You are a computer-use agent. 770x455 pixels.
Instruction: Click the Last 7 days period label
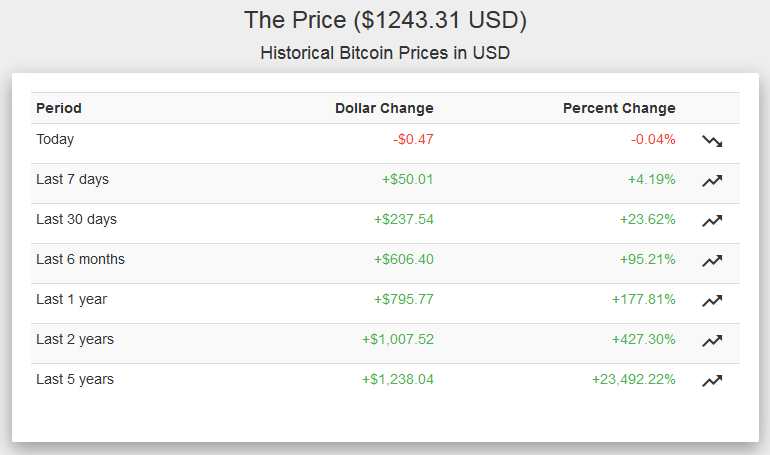73,180
